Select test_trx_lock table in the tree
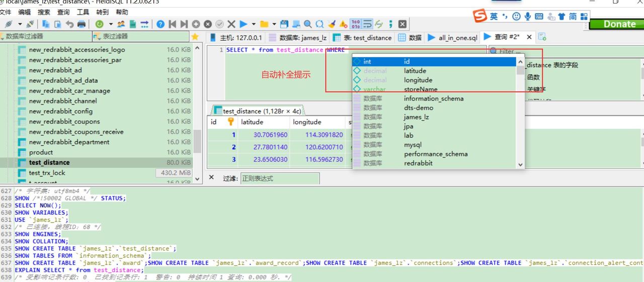644x282 pixels. [47, 173]
